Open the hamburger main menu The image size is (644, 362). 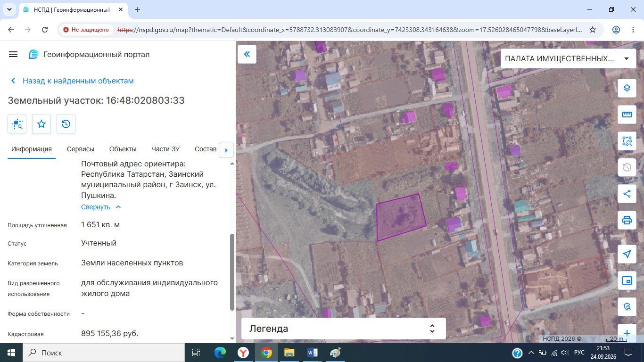pyautogui.click(x=13, y=54)
